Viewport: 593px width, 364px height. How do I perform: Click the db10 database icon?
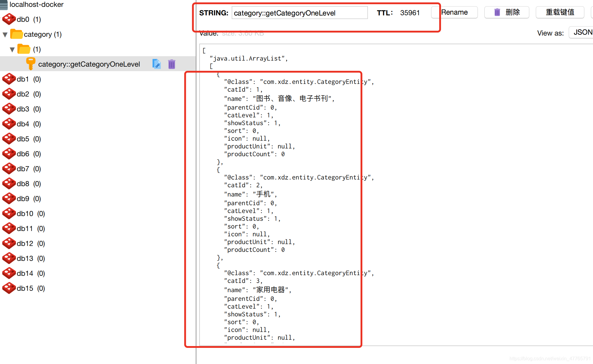click(x=9, y=213)
